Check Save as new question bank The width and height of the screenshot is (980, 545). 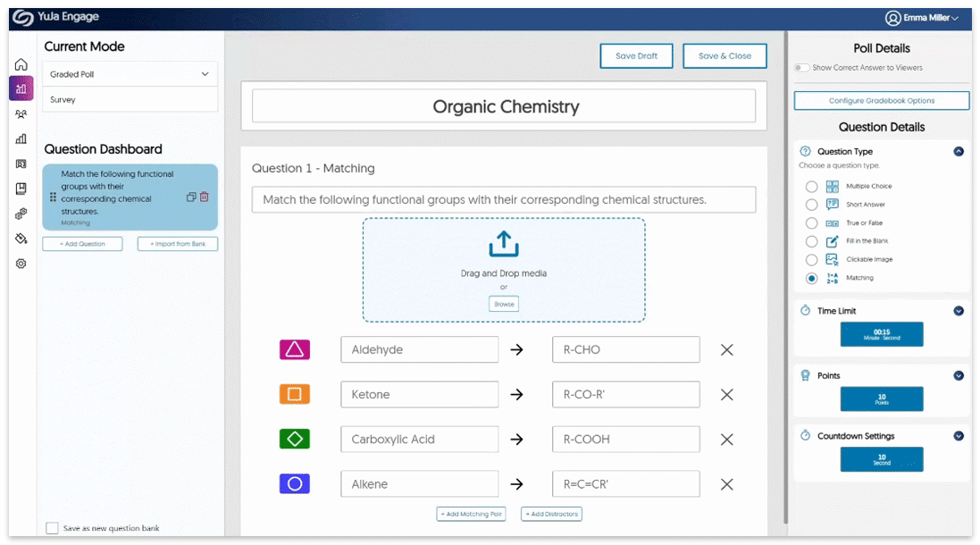[x=52, y=528]
